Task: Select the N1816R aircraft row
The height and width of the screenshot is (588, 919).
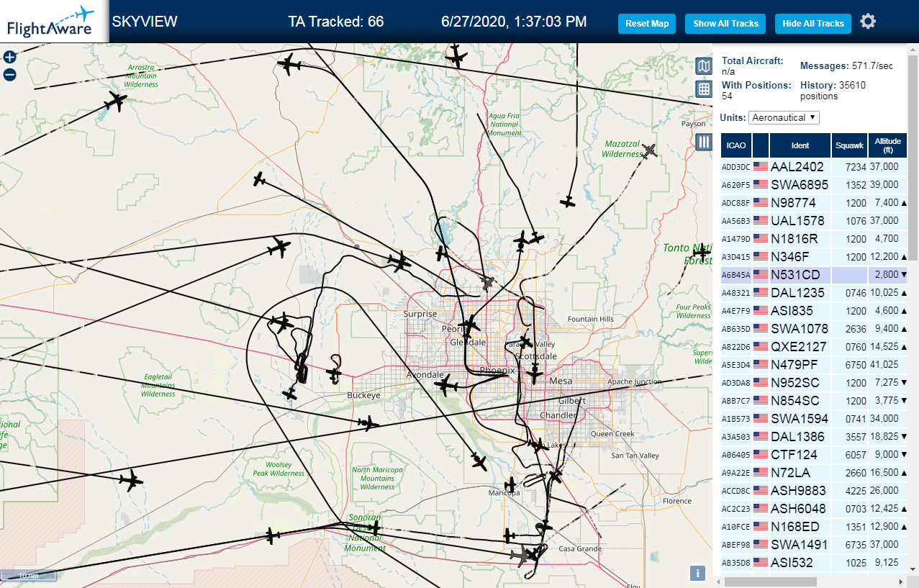Action: click(815, 239)
